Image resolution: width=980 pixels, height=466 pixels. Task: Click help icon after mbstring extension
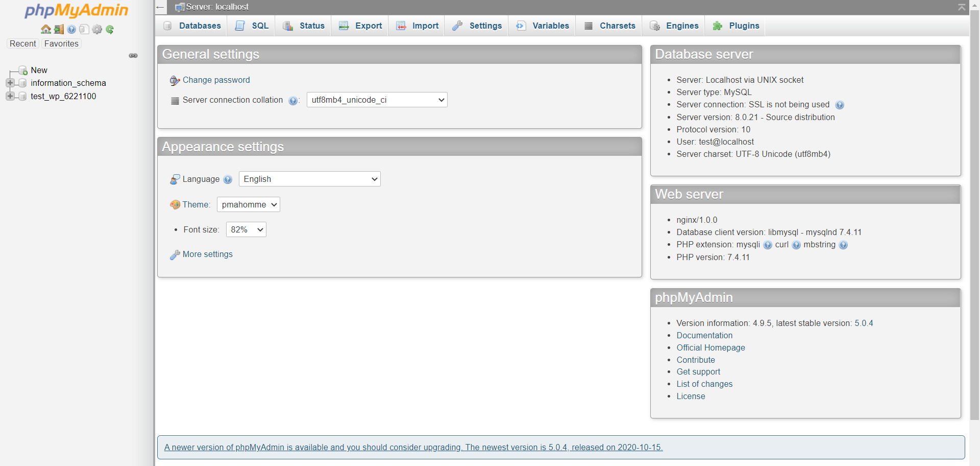[x=843, y=245]
